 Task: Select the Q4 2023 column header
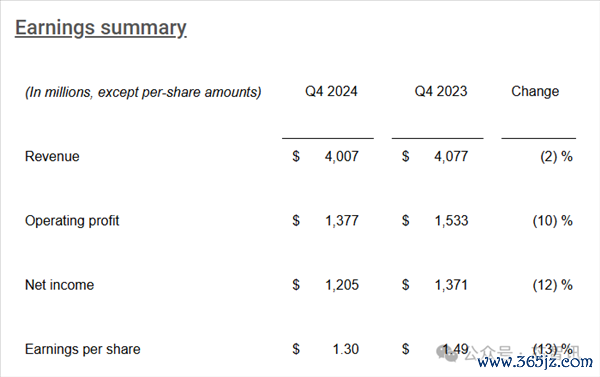[x=441, y=91]
